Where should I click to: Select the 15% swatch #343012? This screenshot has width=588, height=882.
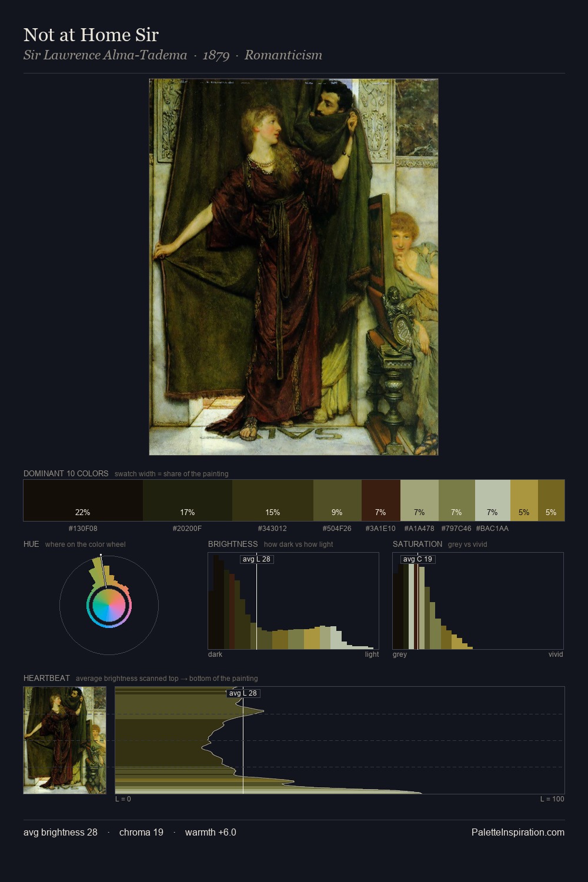[x=273, y=500]
